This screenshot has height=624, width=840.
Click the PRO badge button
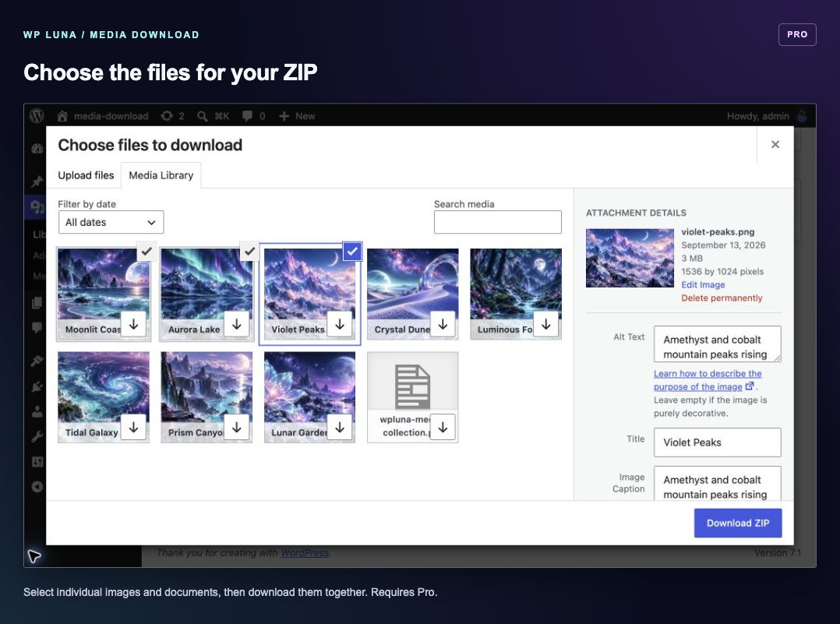(797, 34)
